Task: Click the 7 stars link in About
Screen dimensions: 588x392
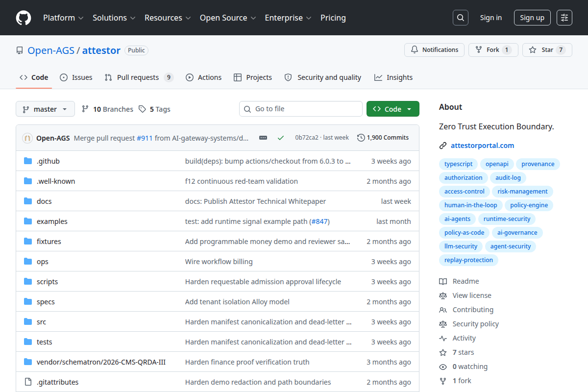Action: 463,352
